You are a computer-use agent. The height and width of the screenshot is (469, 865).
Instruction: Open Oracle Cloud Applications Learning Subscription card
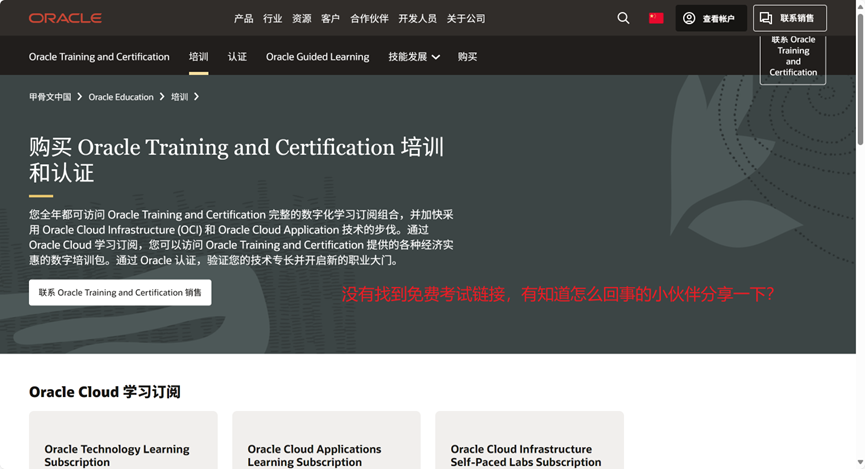[x=326, y=440]
